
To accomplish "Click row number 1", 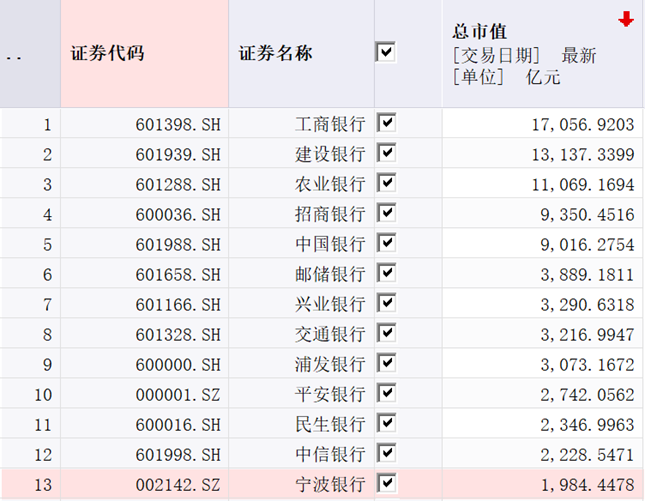I will tap(30, 124).
